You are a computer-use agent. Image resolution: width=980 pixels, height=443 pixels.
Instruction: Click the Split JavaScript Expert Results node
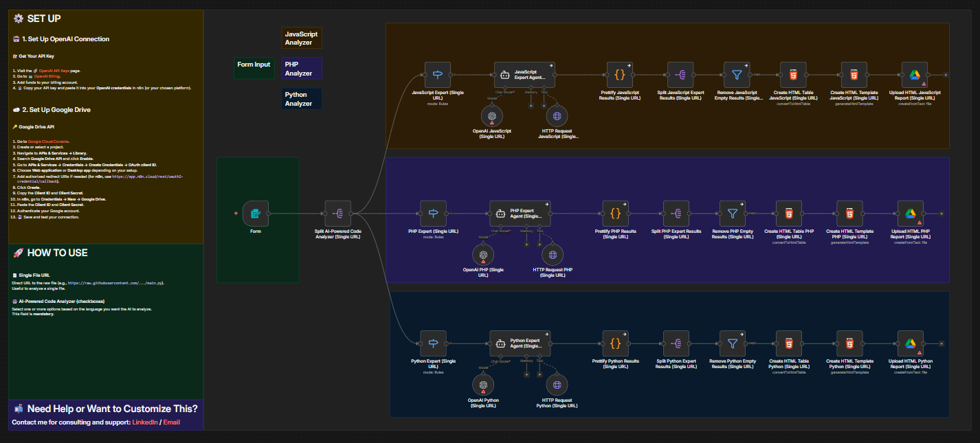click(x=680, y=75)
